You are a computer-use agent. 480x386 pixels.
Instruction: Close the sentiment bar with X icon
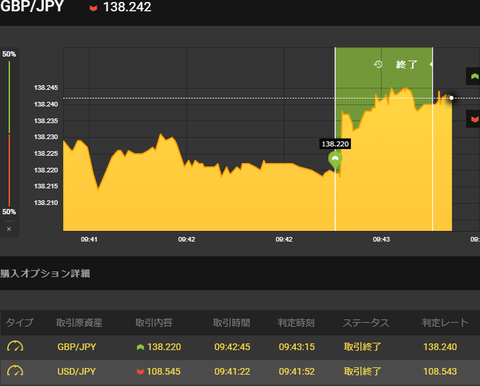click(9, 229)
